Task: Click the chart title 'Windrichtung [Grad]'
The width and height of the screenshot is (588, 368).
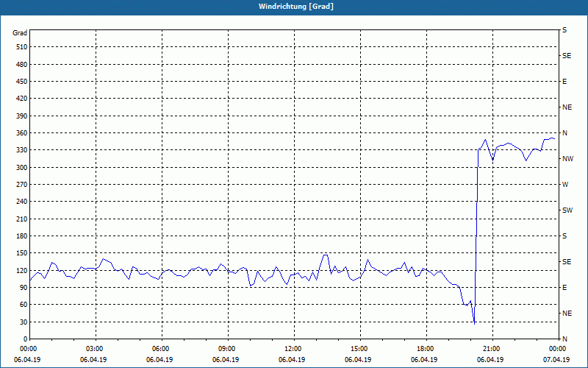Action: click(296, 7)
